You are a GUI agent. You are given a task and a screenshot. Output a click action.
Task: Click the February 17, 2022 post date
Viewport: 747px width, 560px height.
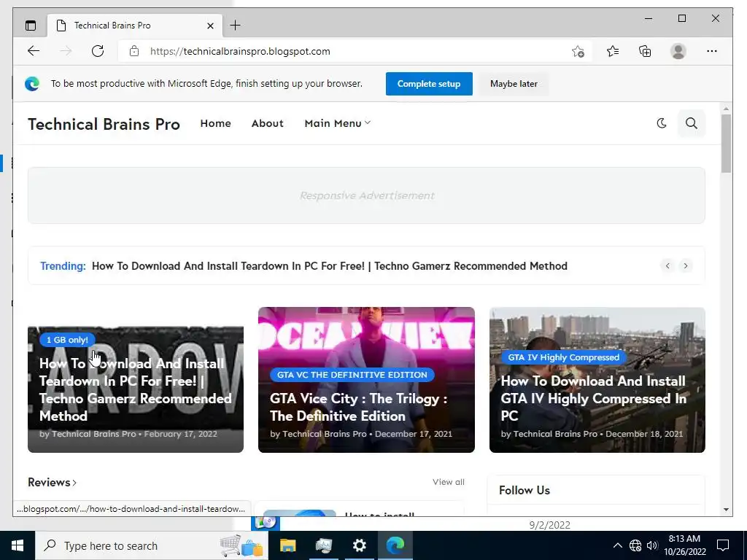point(181,435)
